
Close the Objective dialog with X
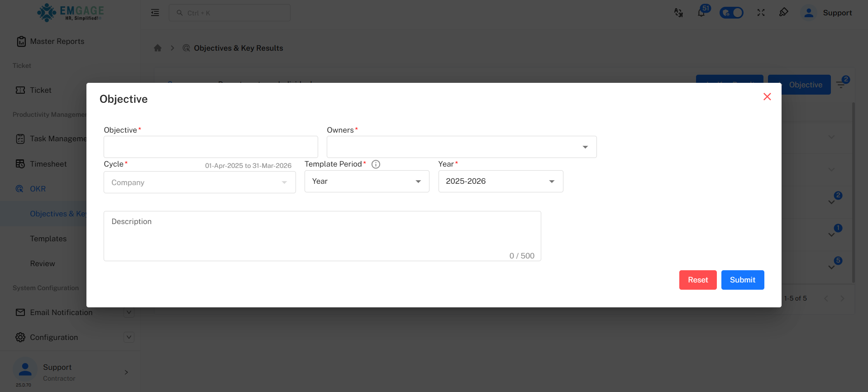click(767, 96)
